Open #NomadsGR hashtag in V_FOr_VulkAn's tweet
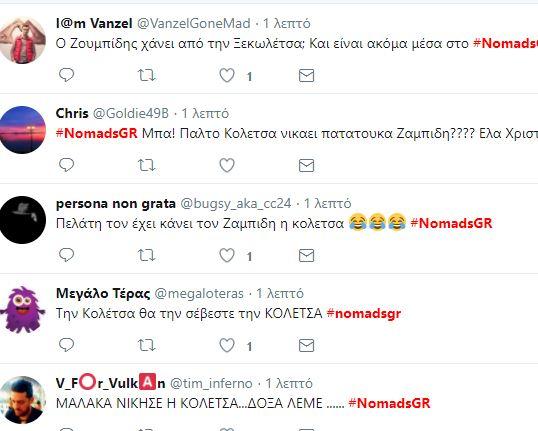Image resolution: width=538 pixels, height=431 pixels. click(x=389, y=403)
